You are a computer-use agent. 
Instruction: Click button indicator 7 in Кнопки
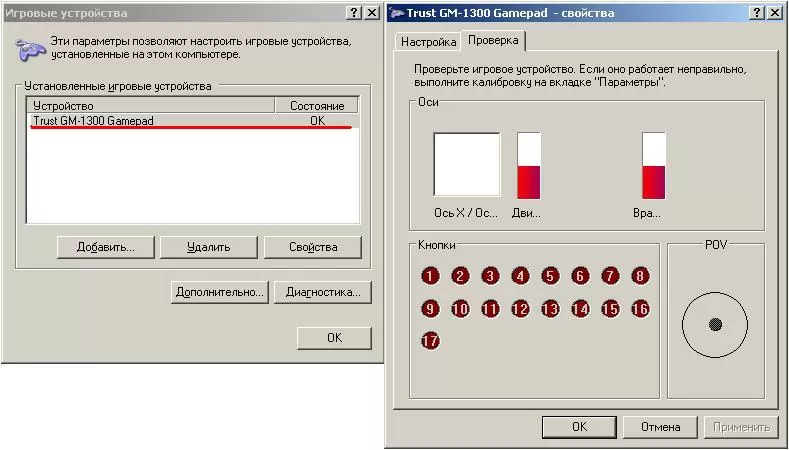tap(610, 276)
